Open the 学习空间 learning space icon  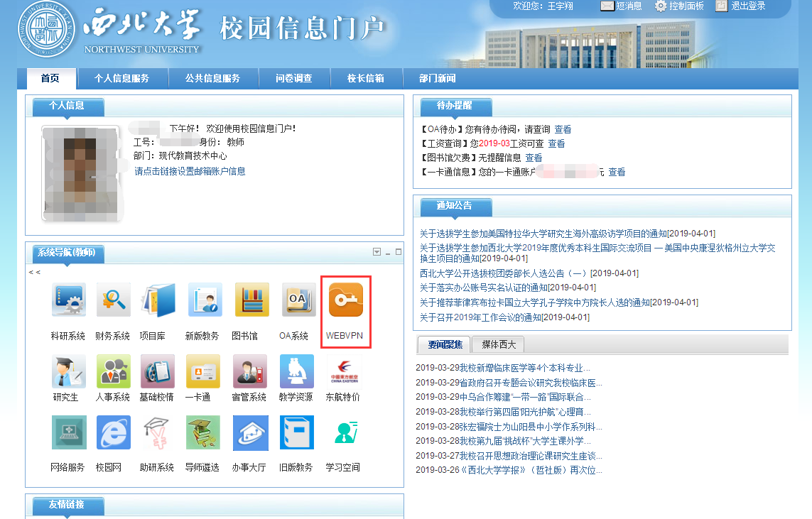pos(345,432)
